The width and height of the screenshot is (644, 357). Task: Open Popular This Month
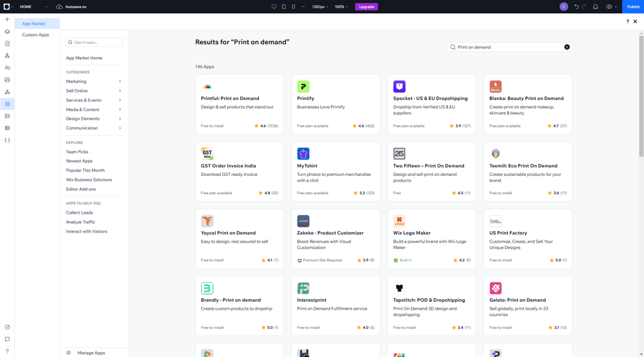[86, 170]
